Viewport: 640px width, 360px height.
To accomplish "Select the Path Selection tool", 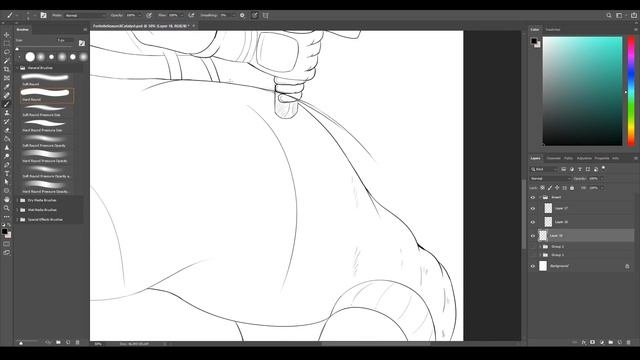I will click(x=7, y=182).
